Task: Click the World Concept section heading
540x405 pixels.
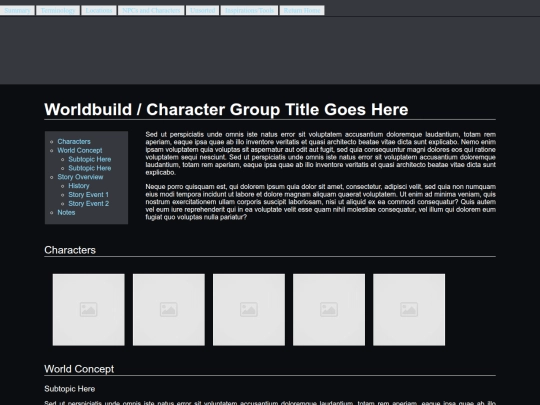Action: [x=79, y=369]
